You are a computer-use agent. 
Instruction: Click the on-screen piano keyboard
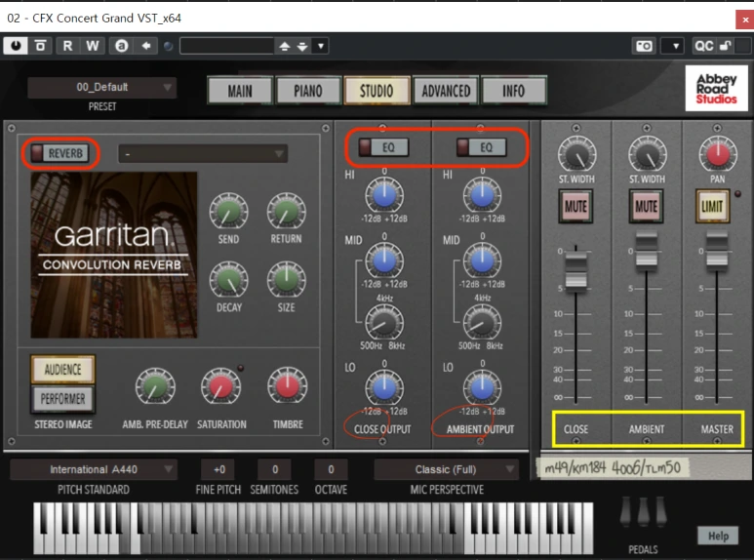point(313,527)
